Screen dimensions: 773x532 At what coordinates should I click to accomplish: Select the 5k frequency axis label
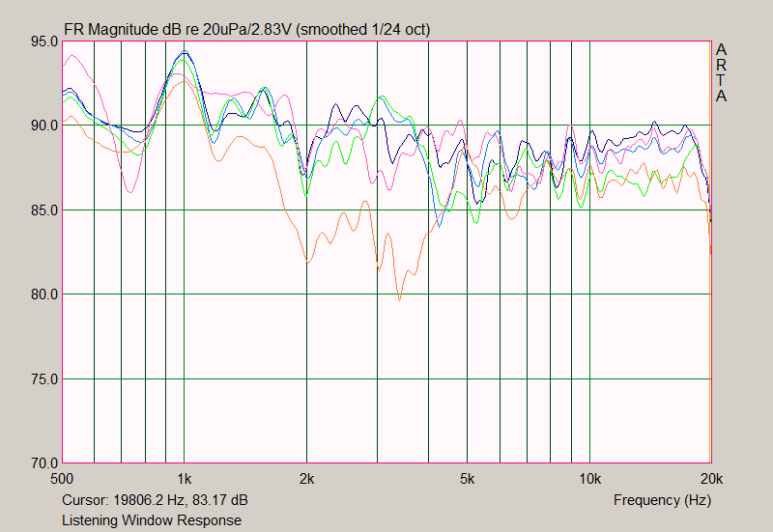click(x=468, y=478)
